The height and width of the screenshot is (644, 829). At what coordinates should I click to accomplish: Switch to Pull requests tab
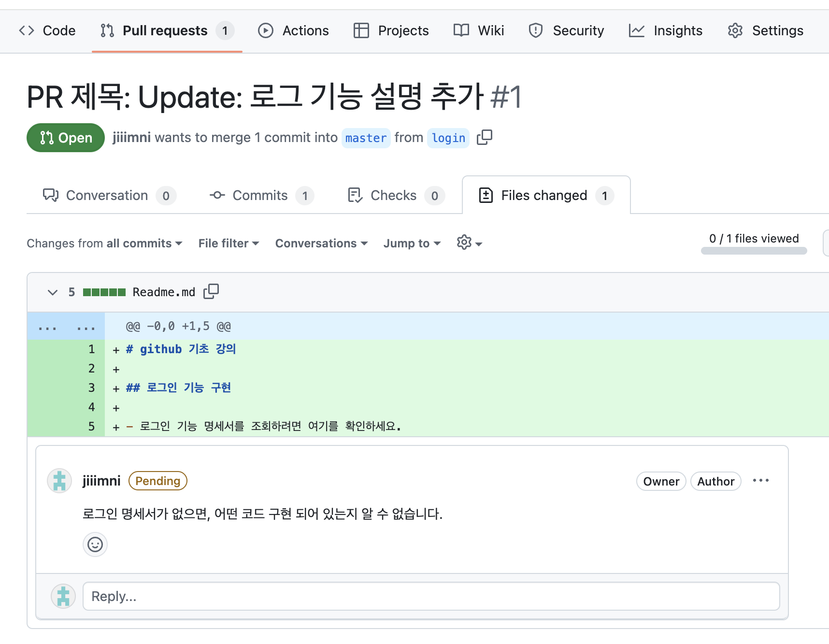pyautogui.click(x=167, y=30)
